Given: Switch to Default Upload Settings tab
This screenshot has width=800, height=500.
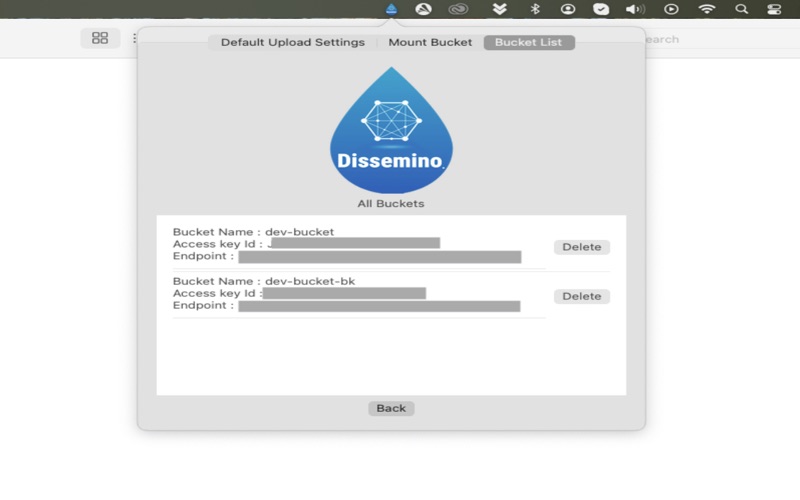Looking at the screenshot, I should (293, 42).
